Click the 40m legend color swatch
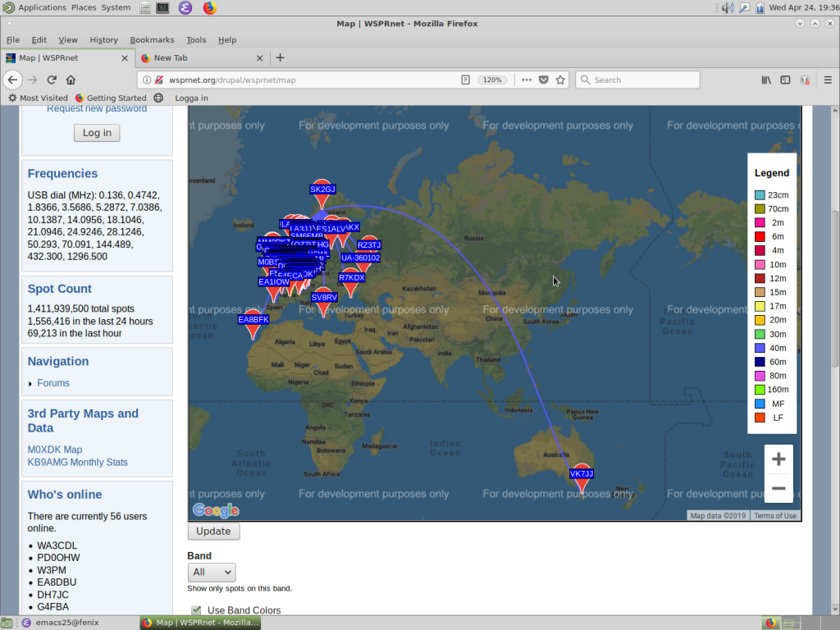This screenshot has width=840, height=630. tap(760, 348)
